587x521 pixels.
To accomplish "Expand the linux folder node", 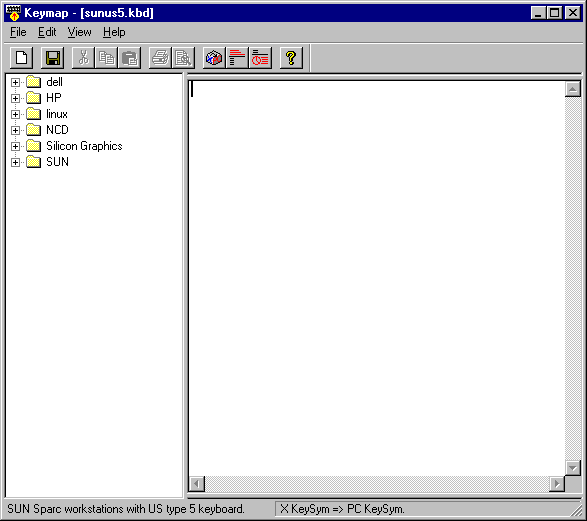I will point(15,114).
